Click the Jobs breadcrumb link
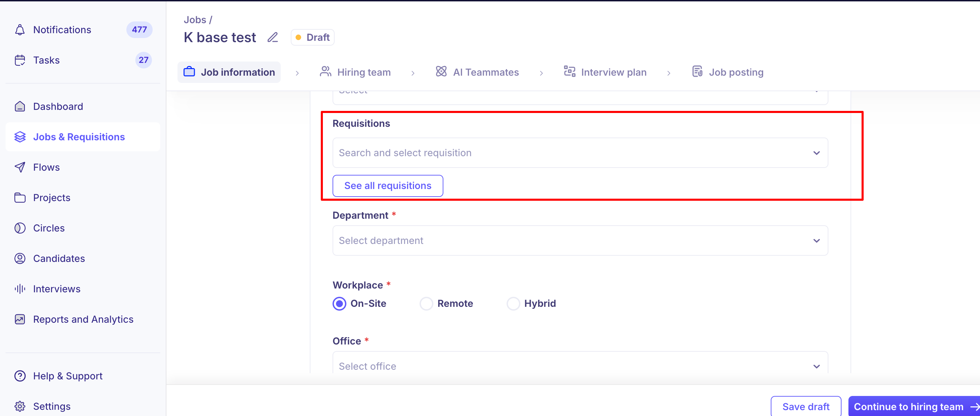Screen dimensions: 980x416 coord(195,20)
